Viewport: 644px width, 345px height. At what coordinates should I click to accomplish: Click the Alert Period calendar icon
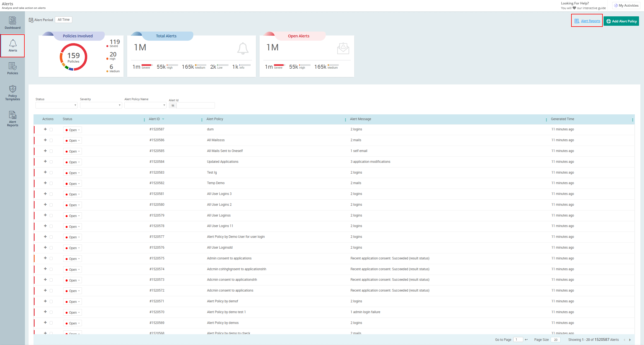[31, 20]
